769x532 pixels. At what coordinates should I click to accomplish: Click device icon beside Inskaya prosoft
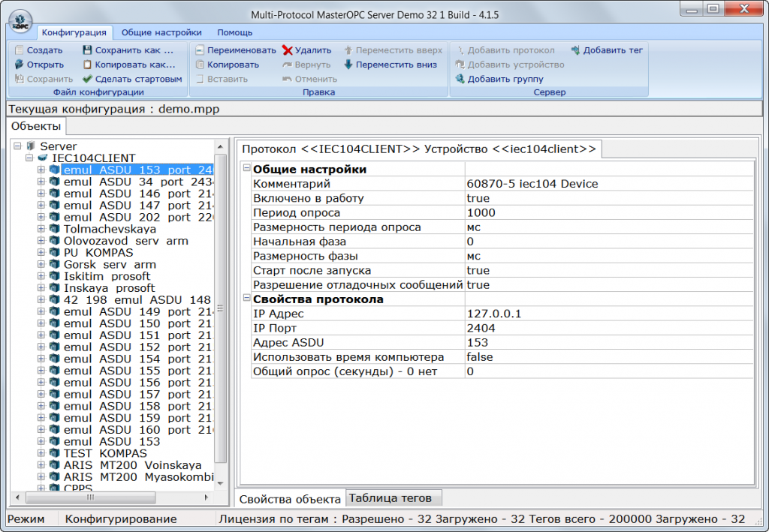(x=54, y=287)
